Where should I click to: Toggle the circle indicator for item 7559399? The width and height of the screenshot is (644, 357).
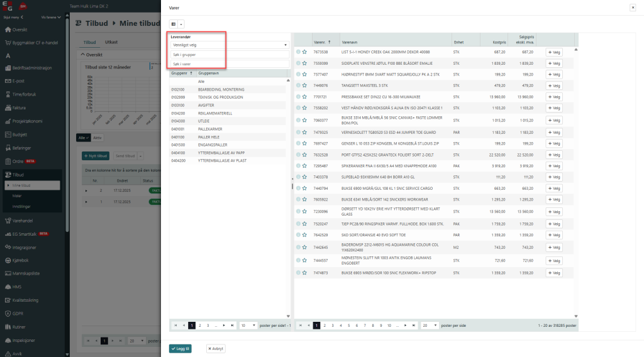[299, 63]
